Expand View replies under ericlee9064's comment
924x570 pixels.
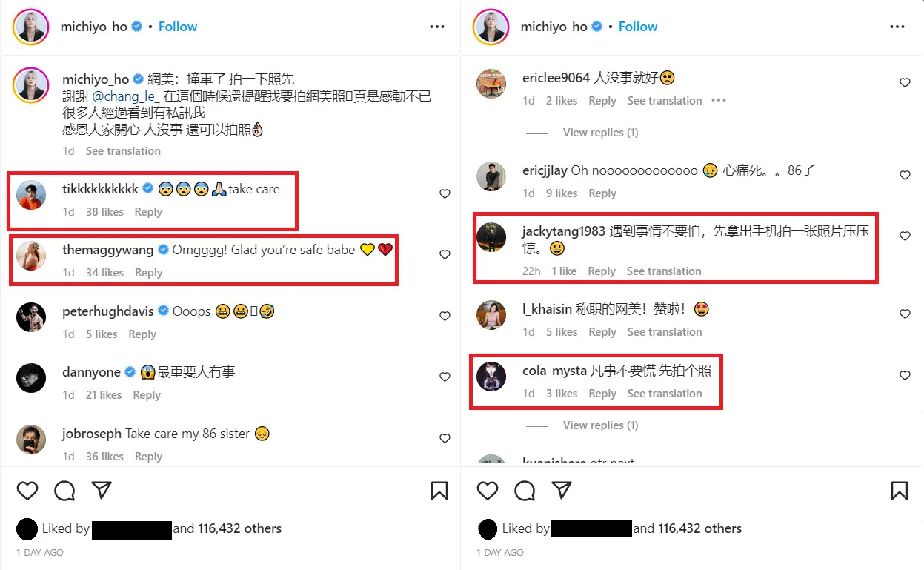(x=600, y=133)
